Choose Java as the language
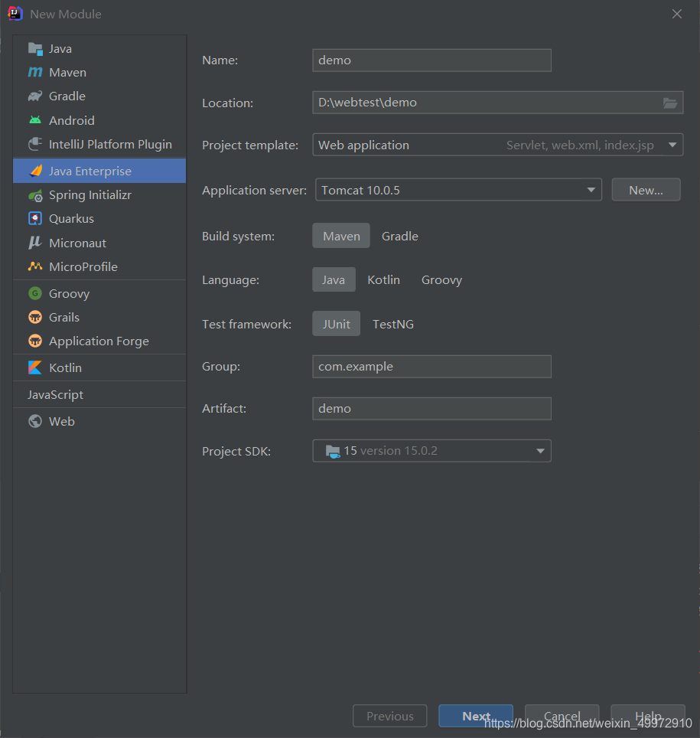The height and width of the screenshot is (738, 700). point(334,279)
